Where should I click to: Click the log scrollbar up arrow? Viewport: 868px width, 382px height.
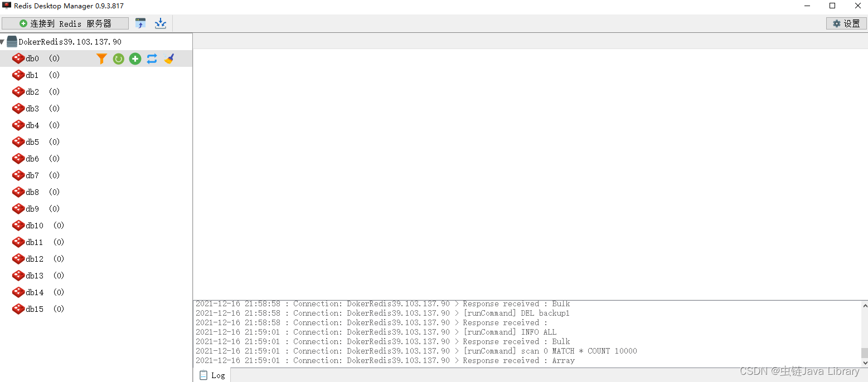tap(864, 305)
